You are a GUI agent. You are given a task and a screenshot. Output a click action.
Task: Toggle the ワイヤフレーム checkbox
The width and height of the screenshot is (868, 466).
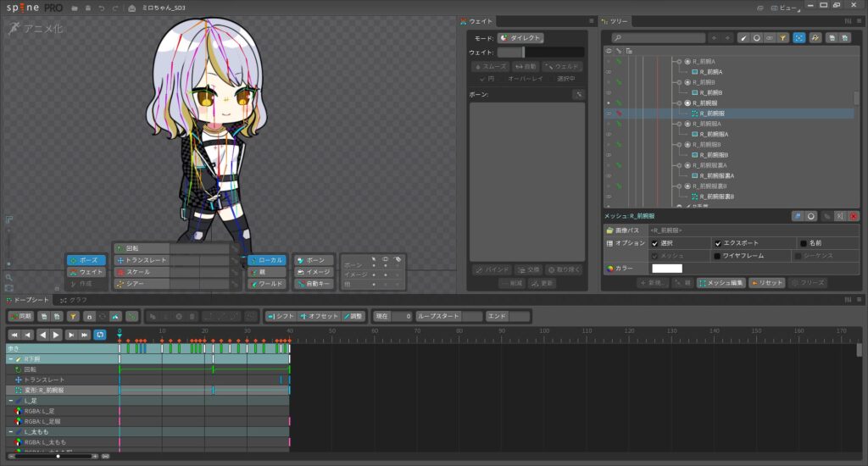717,256
